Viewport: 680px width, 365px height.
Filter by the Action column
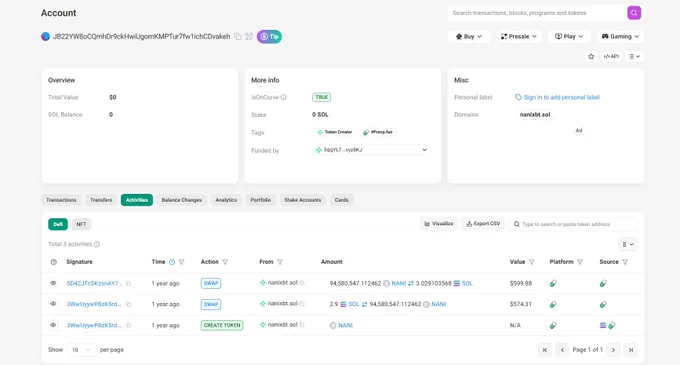tap(225, 262)
